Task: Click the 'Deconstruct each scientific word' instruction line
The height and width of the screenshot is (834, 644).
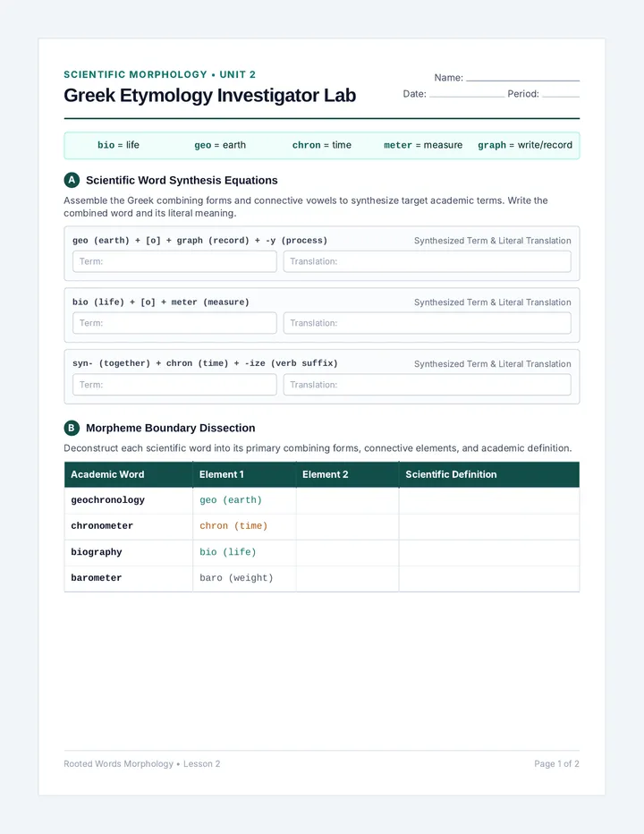Action: [x=318, y=447]
